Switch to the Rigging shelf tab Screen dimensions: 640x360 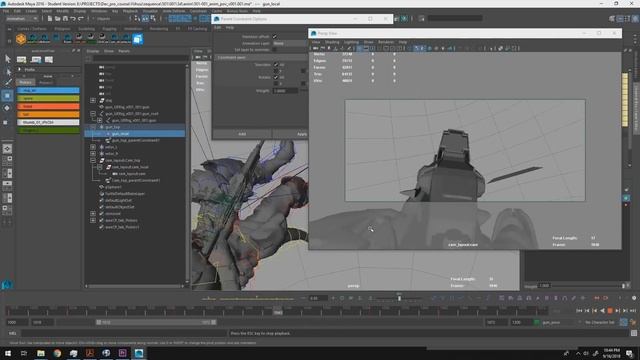109,29
